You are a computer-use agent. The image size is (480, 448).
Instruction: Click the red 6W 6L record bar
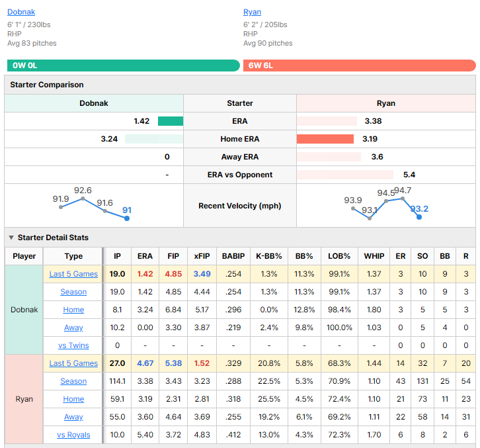360,66
